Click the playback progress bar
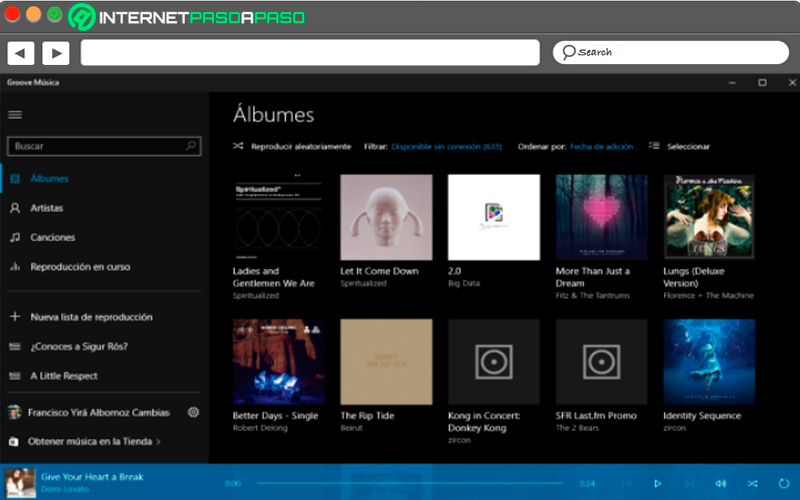The image size is (800, 500). coord(410,483)
